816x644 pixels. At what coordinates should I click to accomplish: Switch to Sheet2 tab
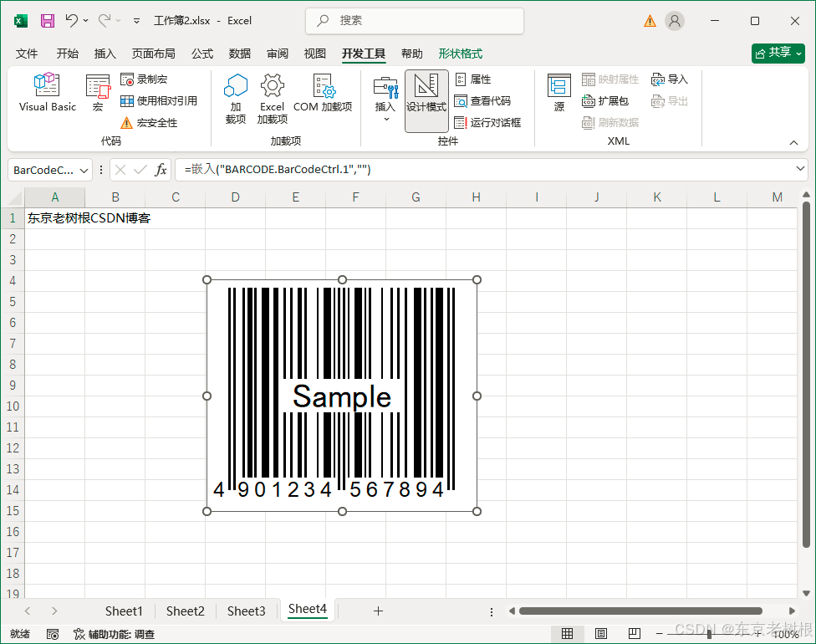point(186,611)
